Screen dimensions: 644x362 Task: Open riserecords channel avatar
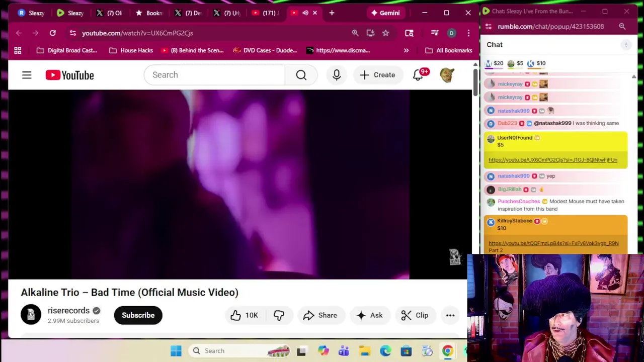(x=31, y=315)
